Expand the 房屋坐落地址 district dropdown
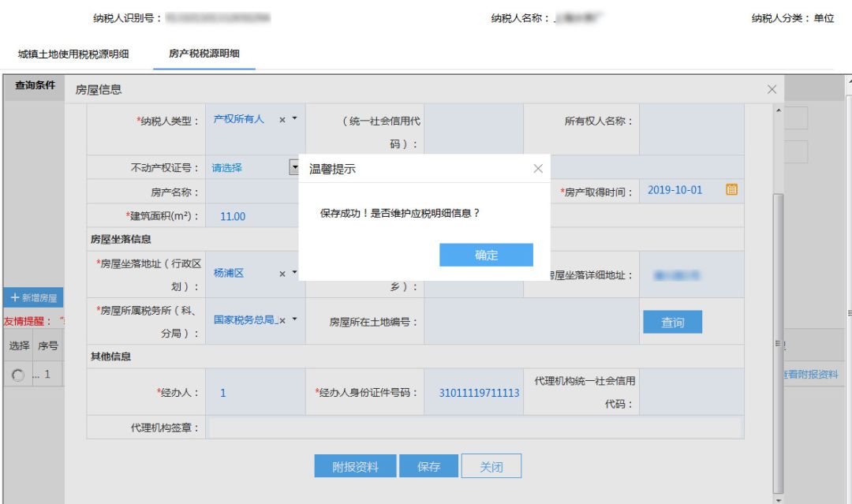The image size is (852, 504). pyautogui.click(x=294, y=273)
